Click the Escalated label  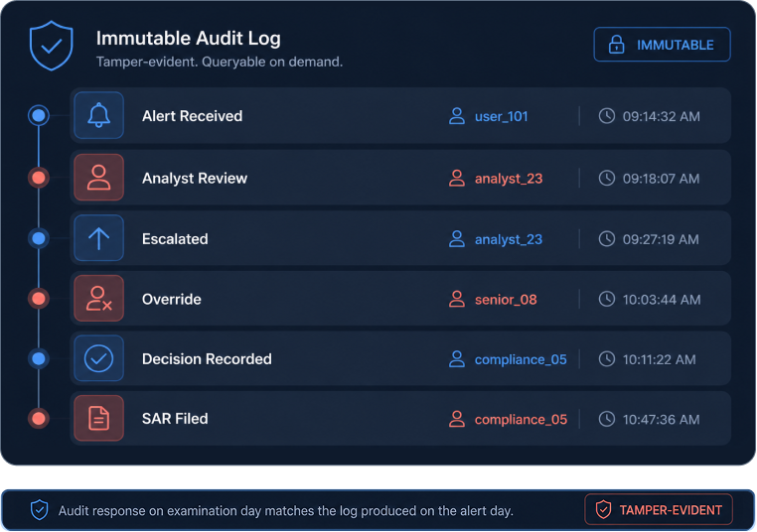tap(175, 239)
